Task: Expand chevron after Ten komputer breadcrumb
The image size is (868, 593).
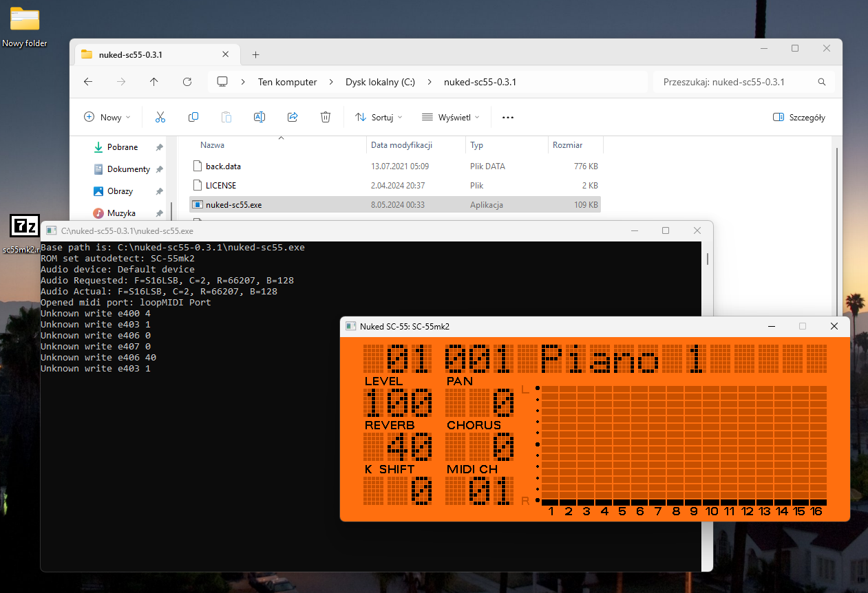Action: pos(331,82)
